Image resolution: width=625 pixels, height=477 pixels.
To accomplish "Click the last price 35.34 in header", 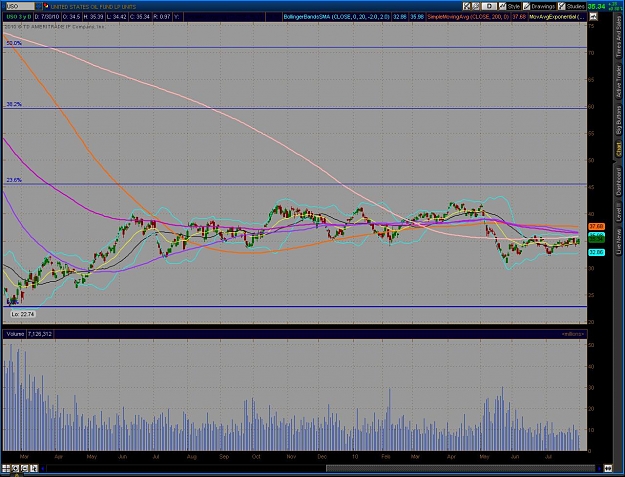I will [x=596, y=6].
